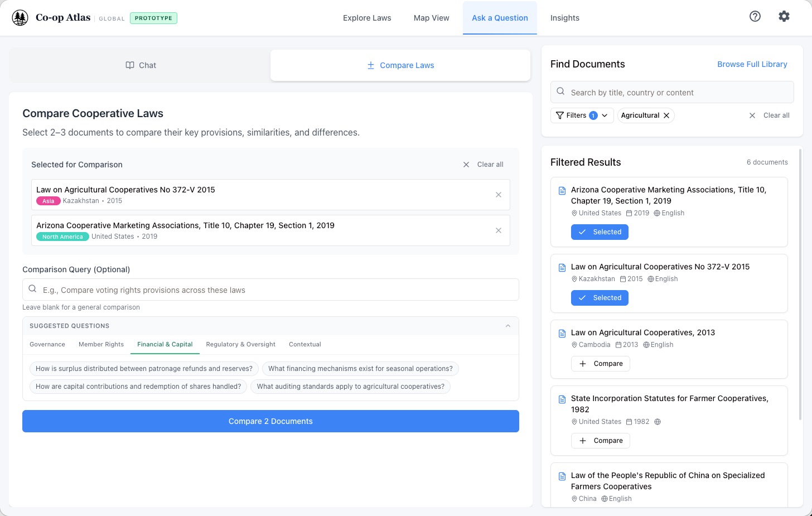Open the help question mark icon

click(755, 16)
